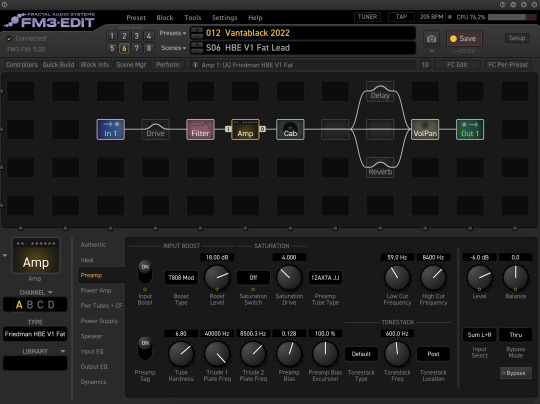Switch to scene 8
The height and width of the screenshot is (404, 540).
click(149, 48)
